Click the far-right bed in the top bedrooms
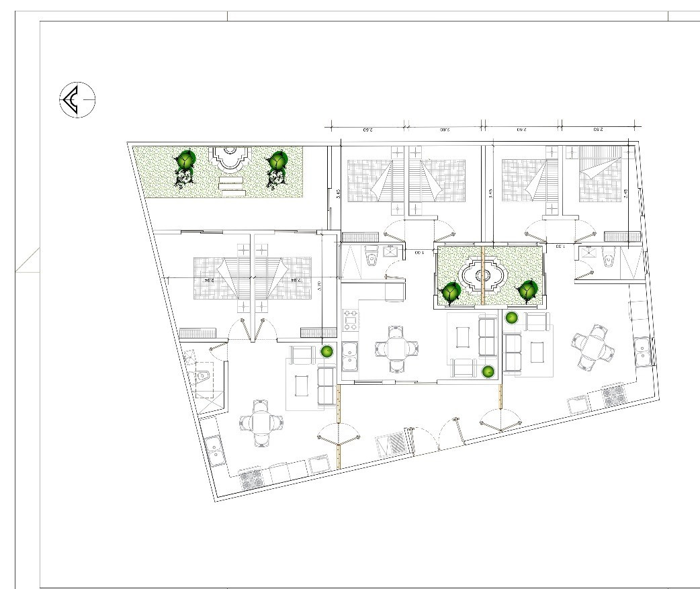The image size is (700, 589). click(x=600, y=176)
